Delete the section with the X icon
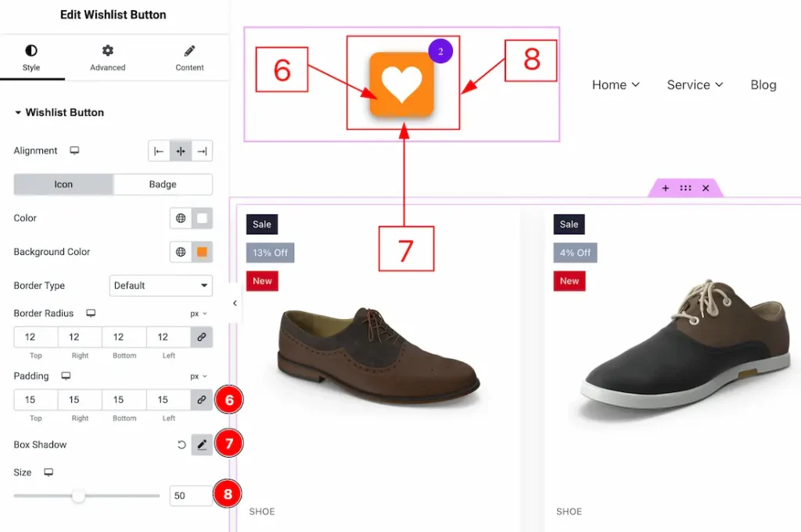 point(706,188)
